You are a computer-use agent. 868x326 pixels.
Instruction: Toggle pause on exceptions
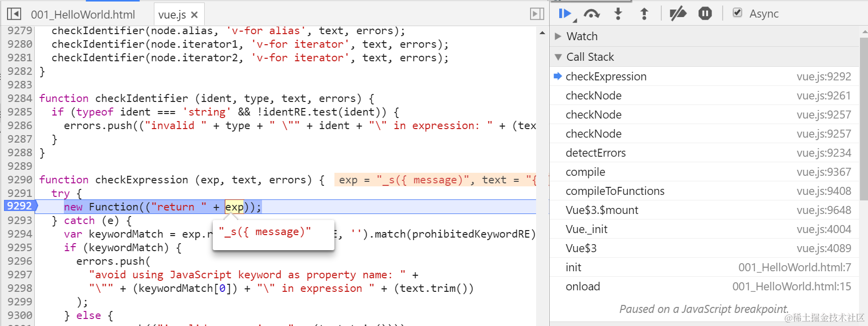(x=705, y=14)
